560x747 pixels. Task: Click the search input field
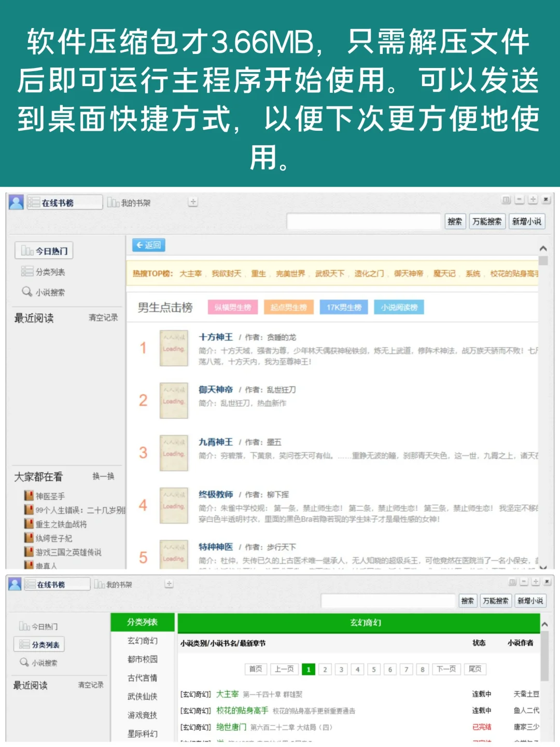click(363, 222)
